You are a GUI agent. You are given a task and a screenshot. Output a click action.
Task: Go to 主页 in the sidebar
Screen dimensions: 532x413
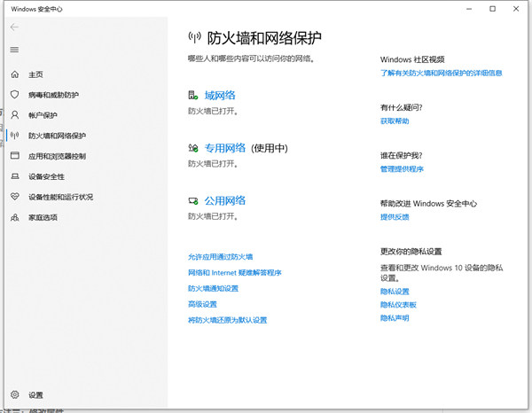click(x=35, y=74)
